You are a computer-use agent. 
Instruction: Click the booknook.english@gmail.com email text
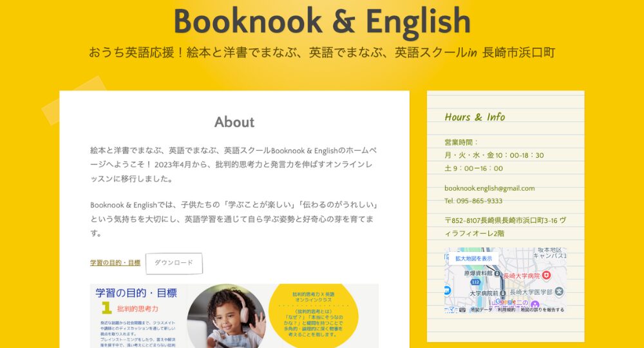coord(489,188)
